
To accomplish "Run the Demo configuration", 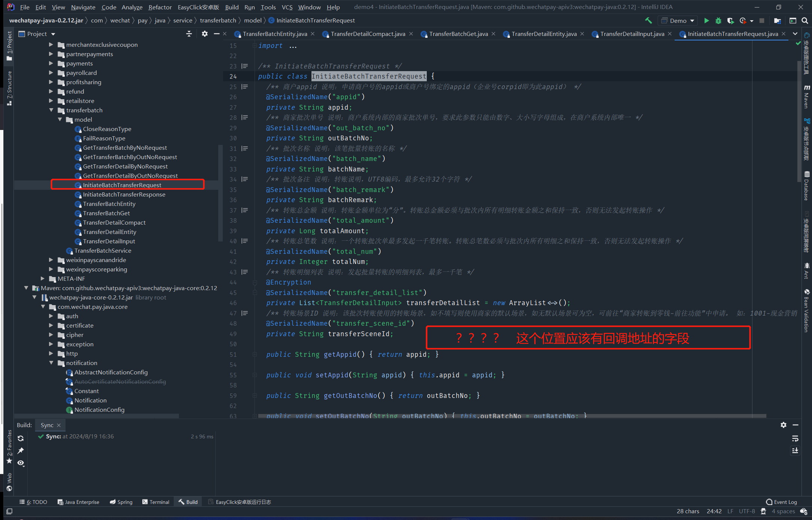I will point(706,21).
